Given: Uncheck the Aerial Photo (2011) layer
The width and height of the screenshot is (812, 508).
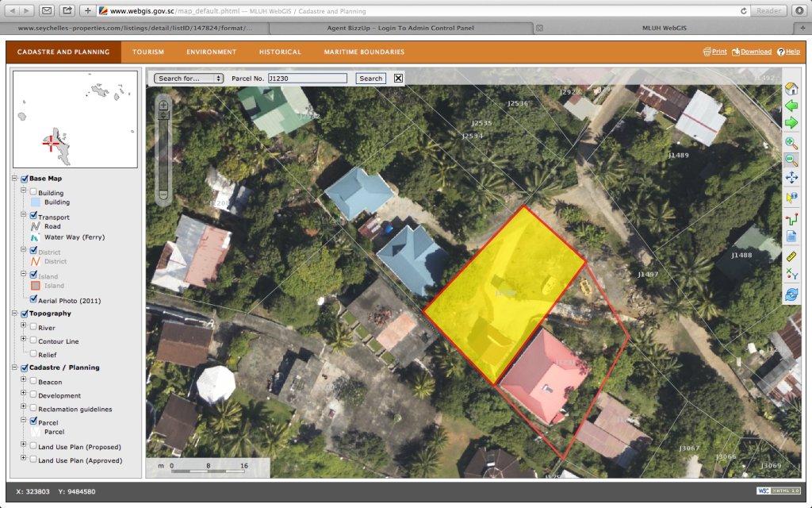Looking at the screenshot, I should coord(33,301).
